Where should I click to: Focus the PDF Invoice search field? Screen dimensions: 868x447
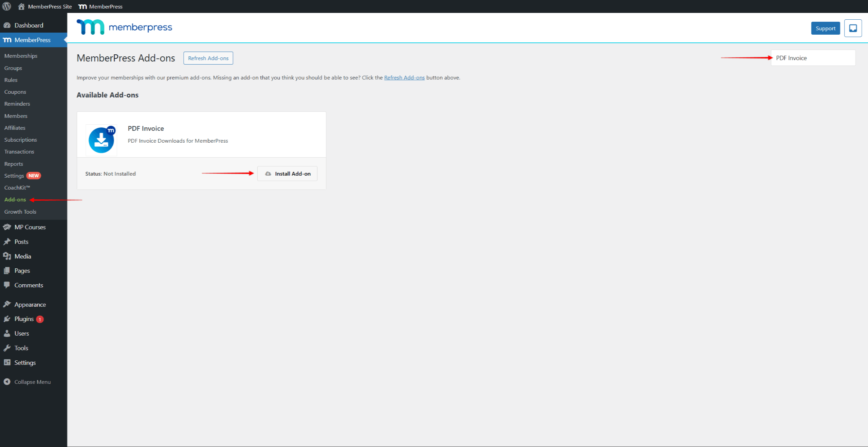pos(813,58)
